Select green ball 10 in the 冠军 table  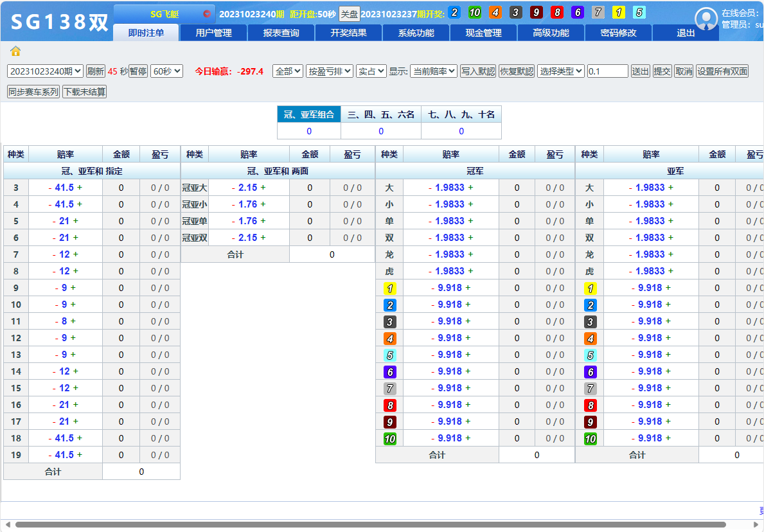[390, 438]
